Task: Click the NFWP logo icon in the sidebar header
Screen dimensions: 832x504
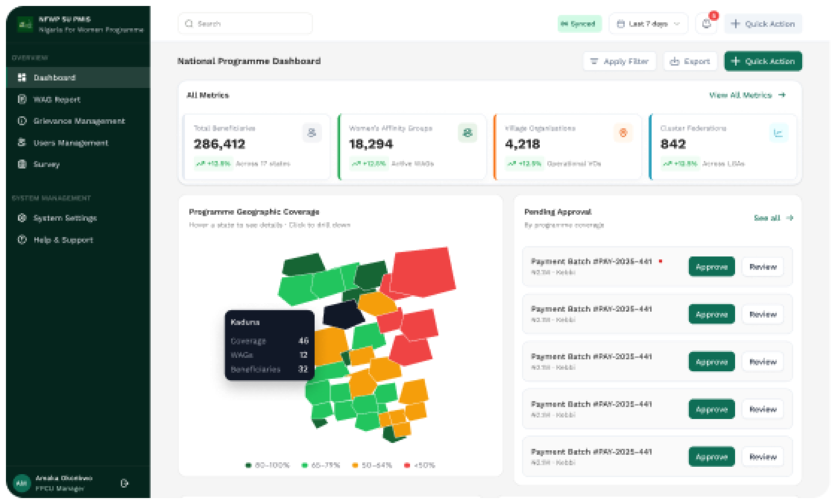Action: pos(25,24)
